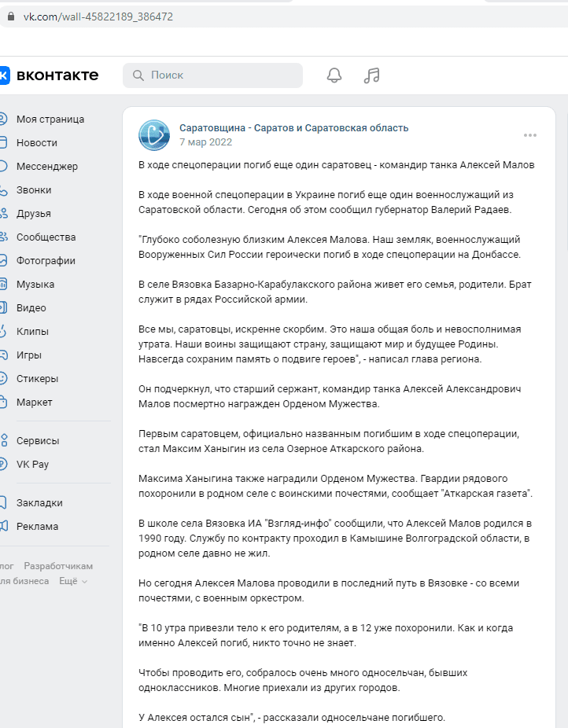This screenshot has height=728, width=568.
Task: Click the VK logo icon
Action: click(4, 75)
